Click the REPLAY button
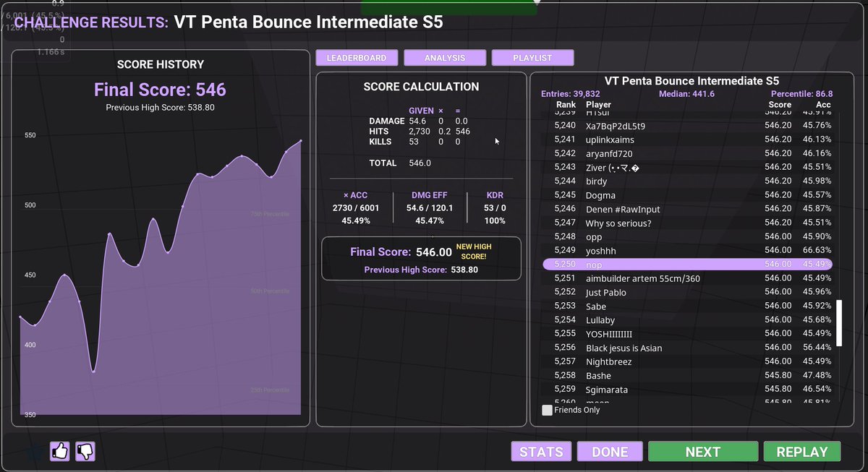Screen dimensions: 868x472 pyautogui.click(x=801, y=452)
